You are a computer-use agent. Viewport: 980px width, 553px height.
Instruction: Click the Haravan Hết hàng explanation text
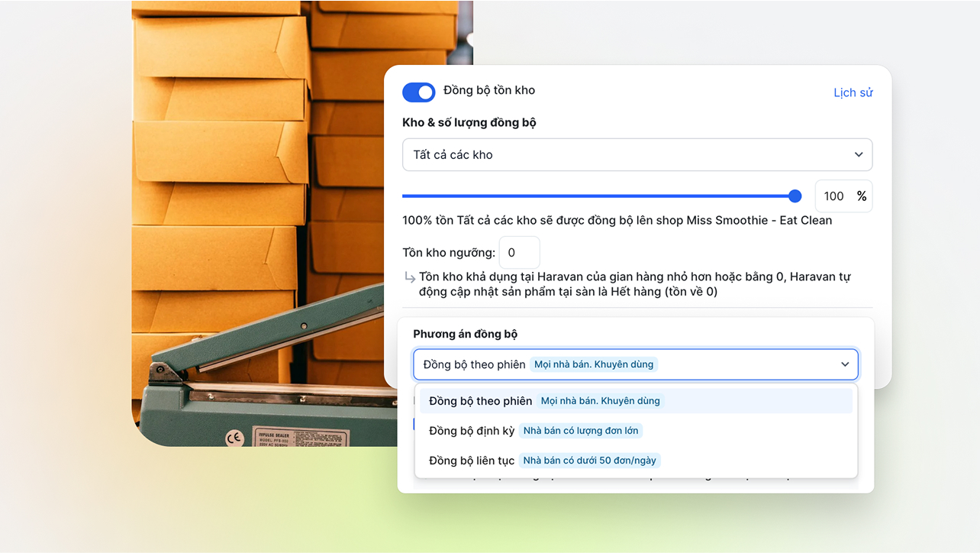635,284
